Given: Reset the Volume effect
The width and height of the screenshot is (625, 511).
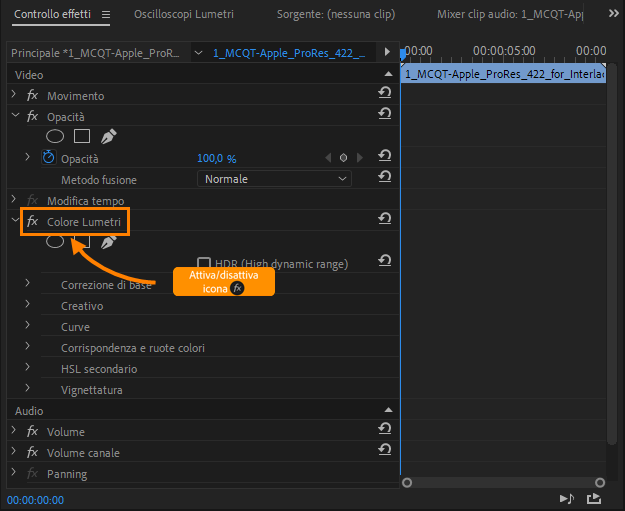Looking at the screenshot, I should pos(385,429).
